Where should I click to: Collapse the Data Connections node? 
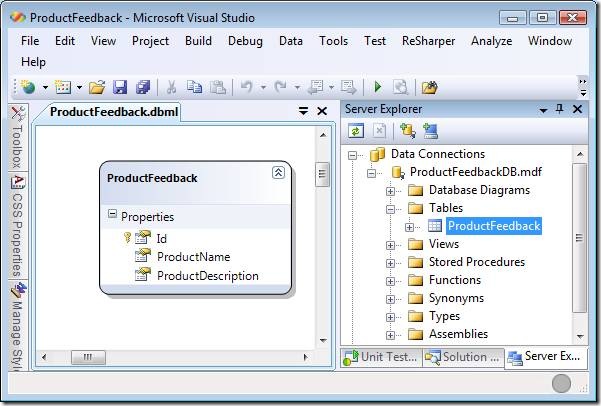pyautogui.click(x=352, y=155)
